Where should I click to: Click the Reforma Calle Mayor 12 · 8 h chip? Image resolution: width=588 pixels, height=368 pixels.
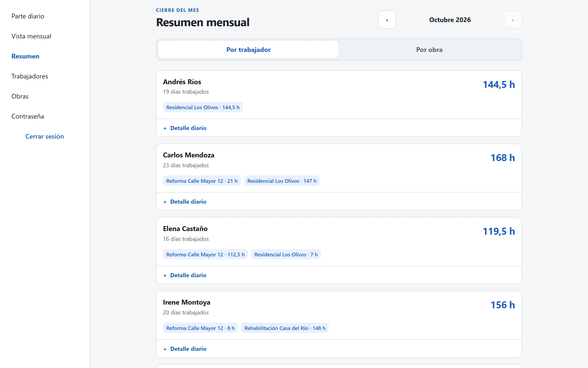point(200,328)
